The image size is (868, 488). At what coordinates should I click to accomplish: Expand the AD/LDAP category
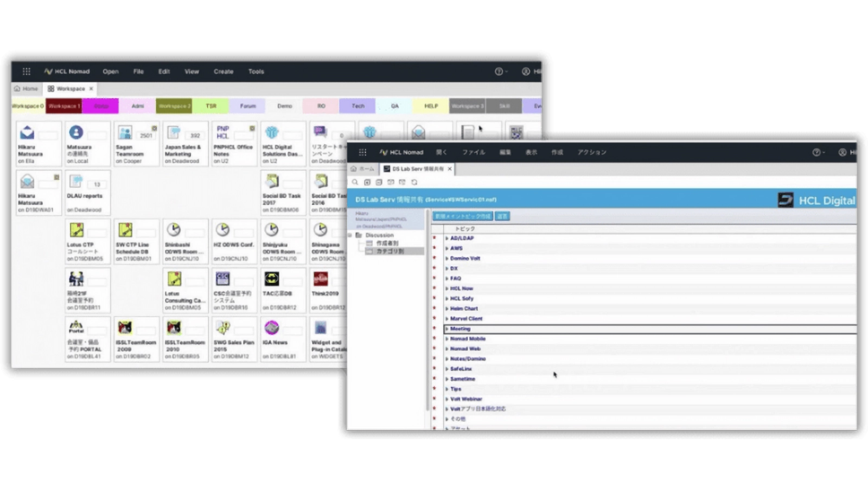(x=446, y=238)
